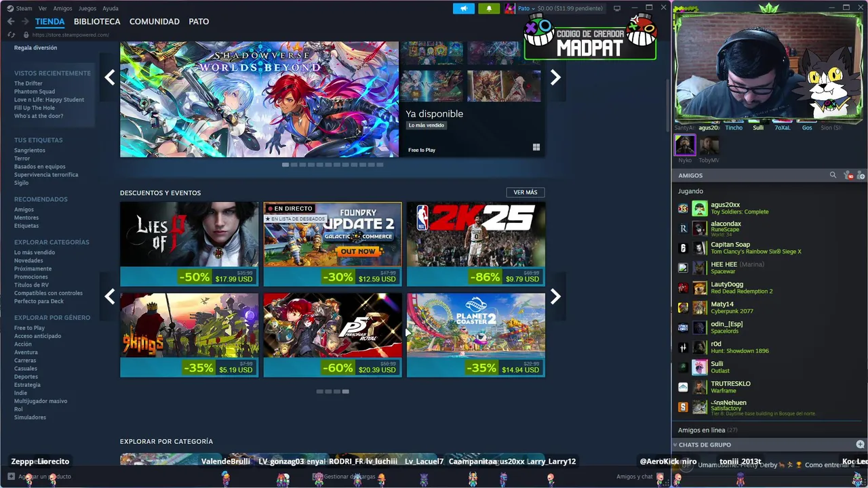Click Cyberpunk icon beside Maty14
This screenshot has width=868, height=488.
click(683, 308)
